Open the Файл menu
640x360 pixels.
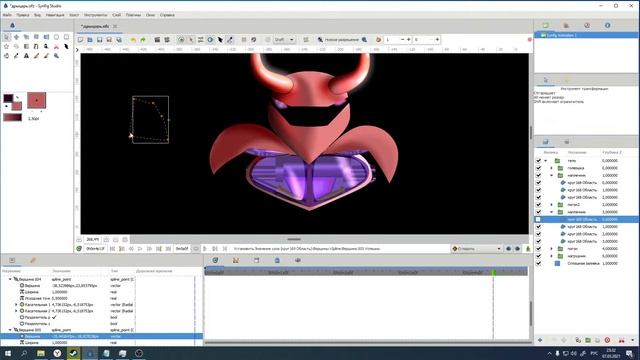click(7, 15)
